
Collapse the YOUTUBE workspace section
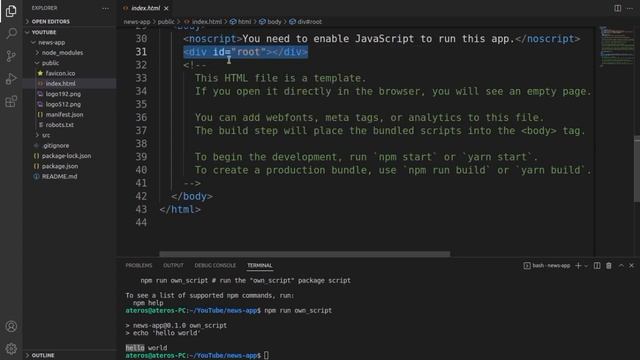(x=44, y=32)
